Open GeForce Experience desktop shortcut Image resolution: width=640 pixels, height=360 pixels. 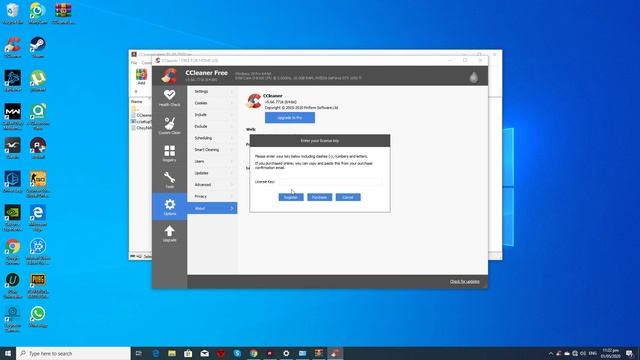coord(13,218)
